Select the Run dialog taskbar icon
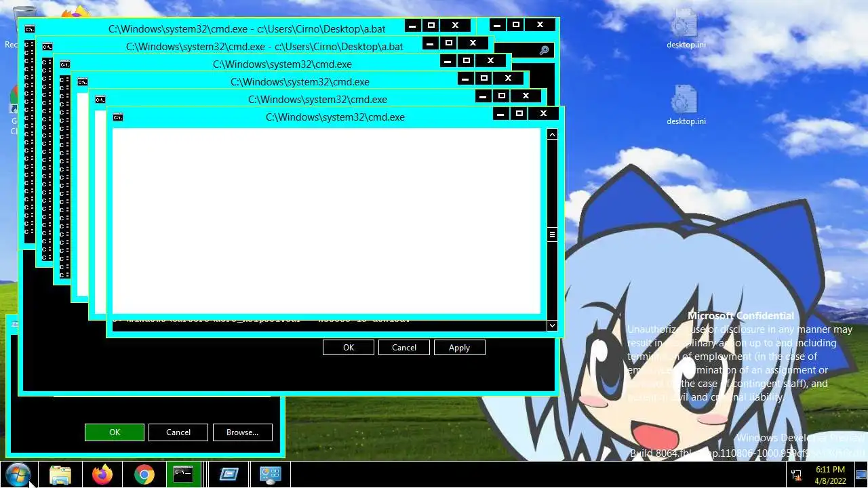868x488 pixels. click(229, 474)
